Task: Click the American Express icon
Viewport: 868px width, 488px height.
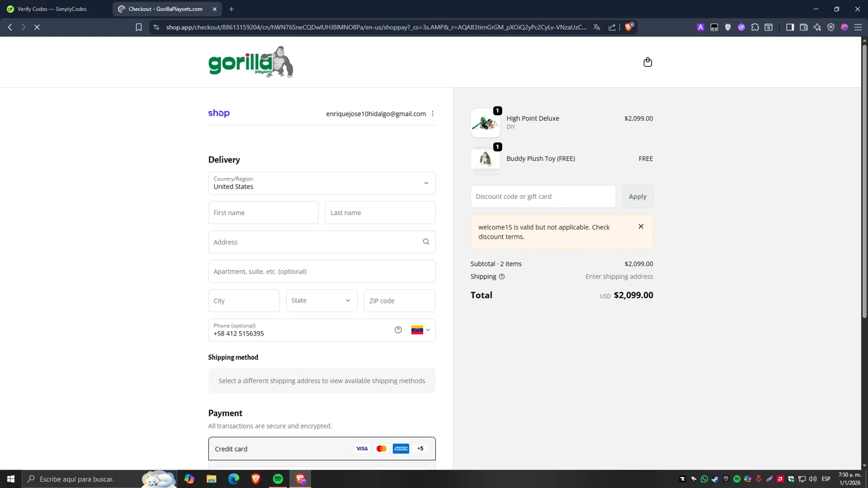Action: pyautogui.click(x=401, y=449)
